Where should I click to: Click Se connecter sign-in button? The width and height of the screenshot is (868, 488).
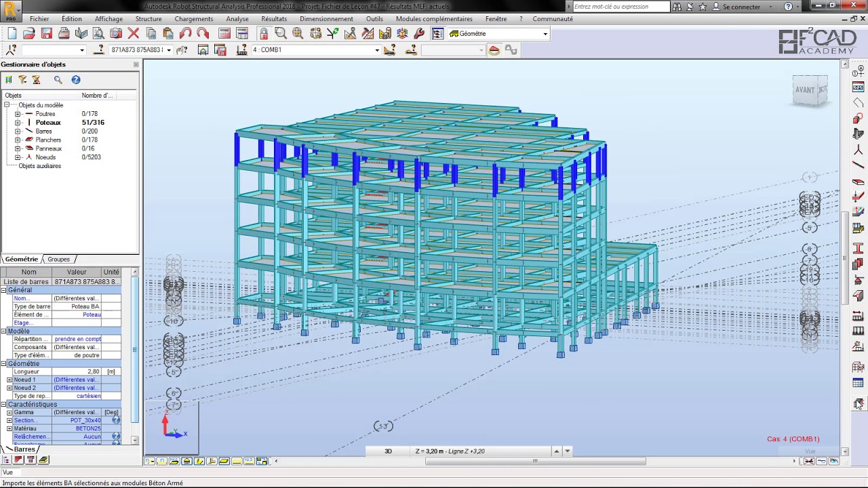pyautogui.click(x=741, y=7)
